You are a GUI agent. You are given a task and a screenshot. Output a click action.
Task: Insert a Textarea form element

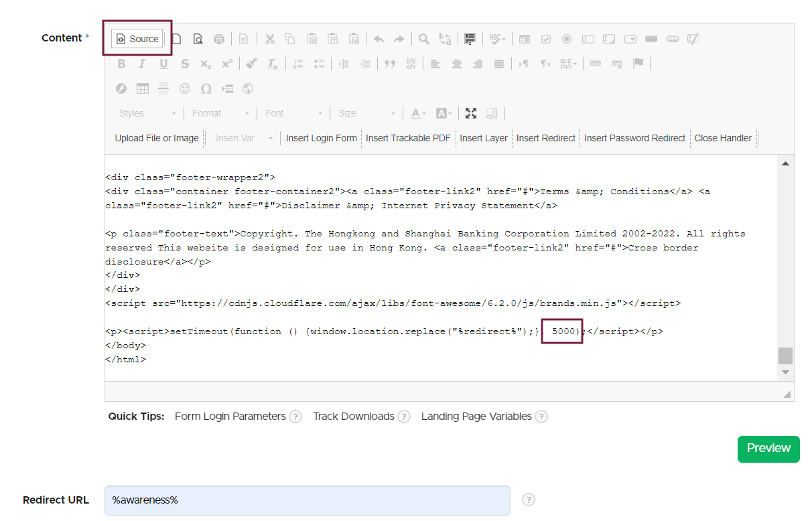(609, 39)
